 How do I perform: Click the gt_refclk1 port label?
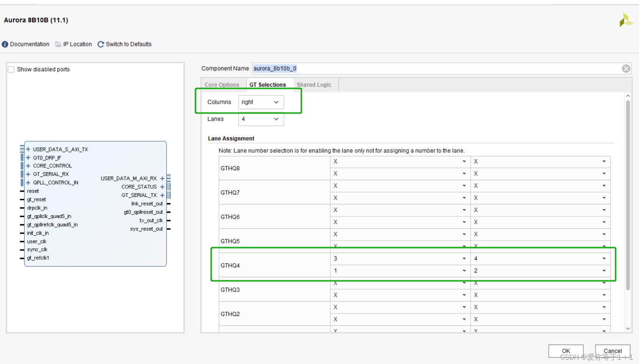pyautogui.click(x=38, y=258)
